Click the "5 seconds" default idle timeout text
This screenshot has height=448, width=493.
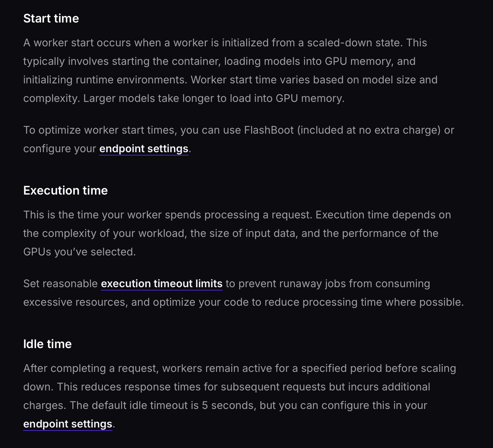[229, 405]
